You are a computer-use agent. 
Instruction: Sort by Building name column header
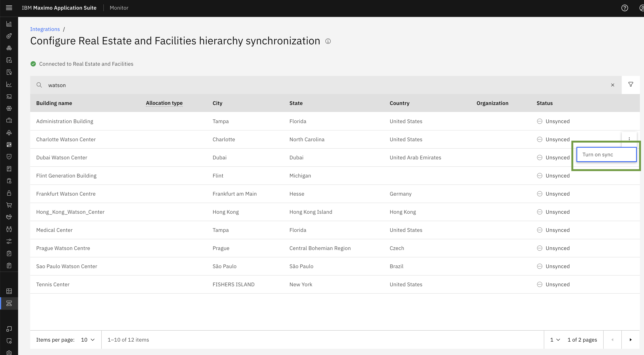(54, 103)
